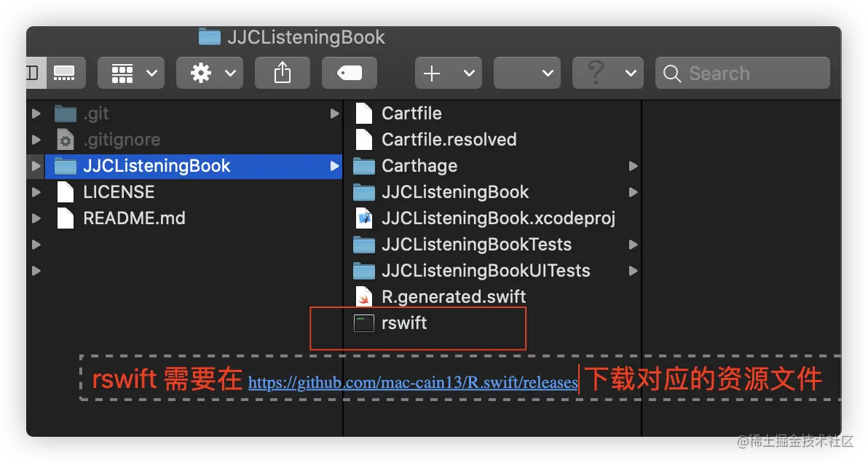Click JJCListeningBook folder icon in second column
Screen dimensions: 868x463
[x=363, y=192]
